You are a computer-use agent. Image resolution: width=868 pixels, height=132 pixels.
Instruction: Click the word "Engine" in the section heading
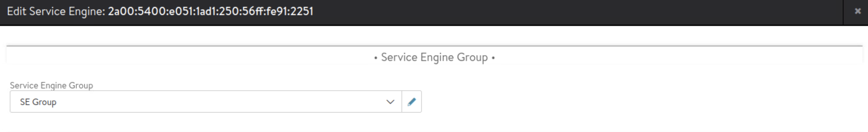tap(437, 57)
